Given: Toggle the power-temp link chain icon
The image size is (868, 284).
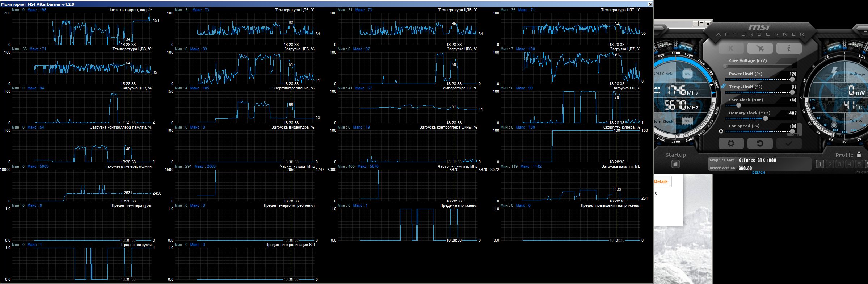Looking at the screenshot, I should 723,86.
